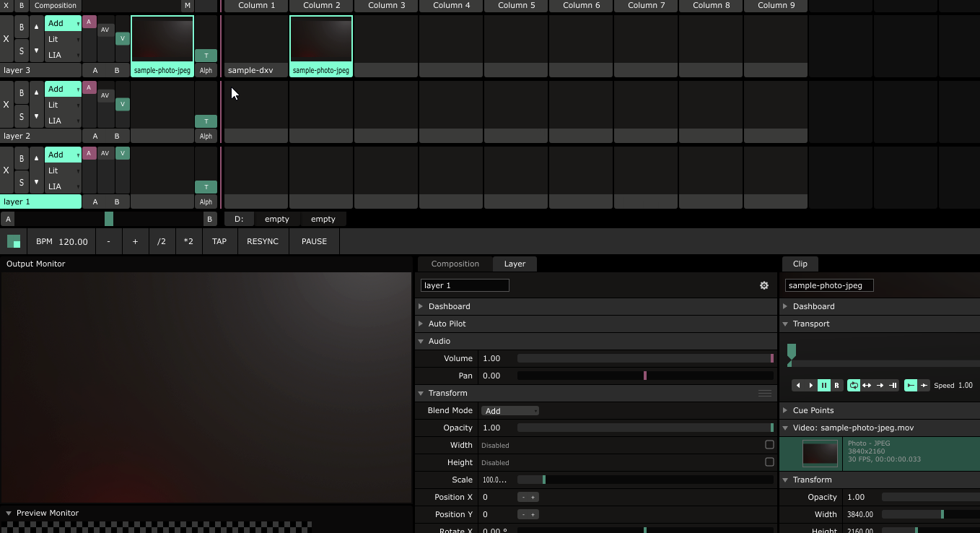980x533 pixels.
Task: Enable the Width checkbox in layer Transform
Action: 769,445
